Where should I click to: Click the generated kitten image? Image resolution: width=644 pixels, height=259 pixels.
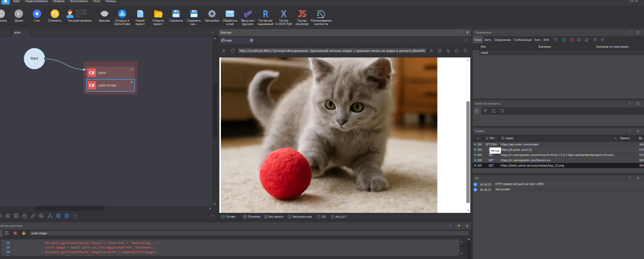pos(329,135)
